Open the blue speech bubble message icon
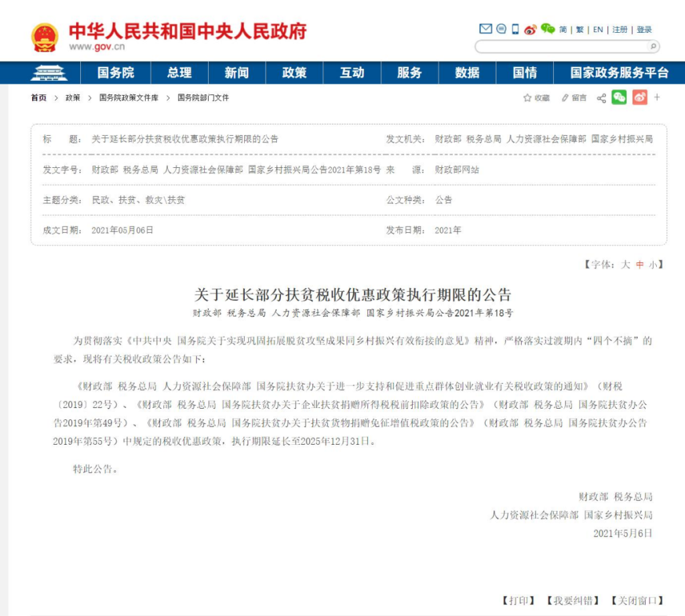685x616 pixels. [x=501, y=29]
